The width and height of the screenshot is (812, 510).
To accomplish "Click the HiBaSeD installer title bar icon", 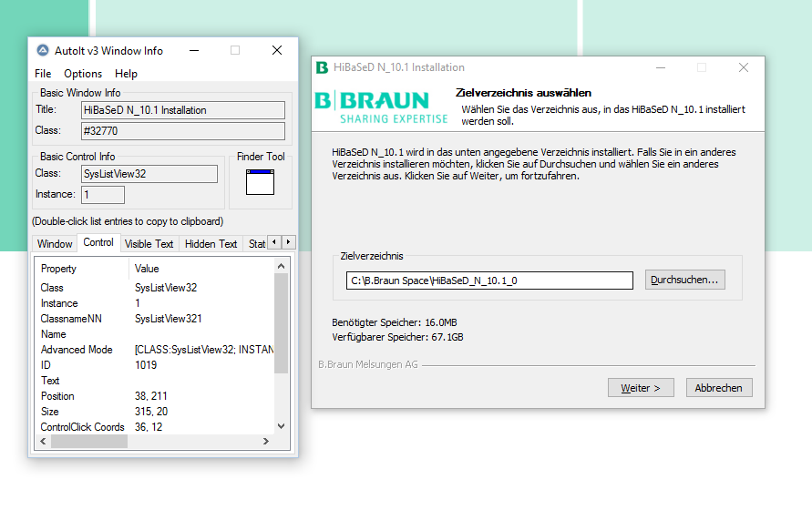I will [322, 67].
